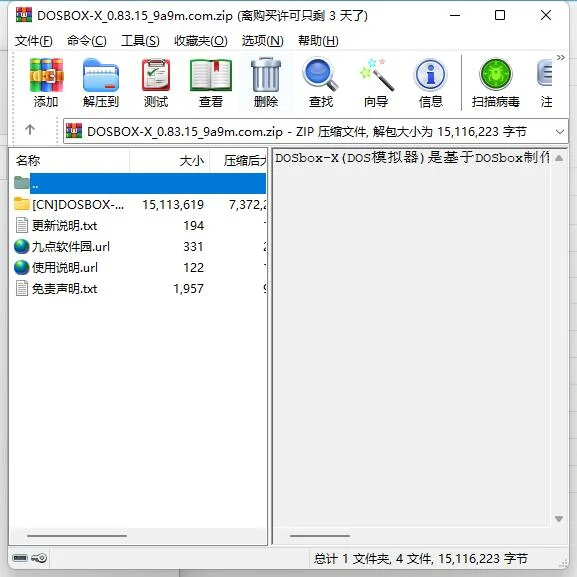Open 查找 (Find) magnifier tool
Image resolution: width=577 pixels, height=577 pixels.
pos(321,82)
